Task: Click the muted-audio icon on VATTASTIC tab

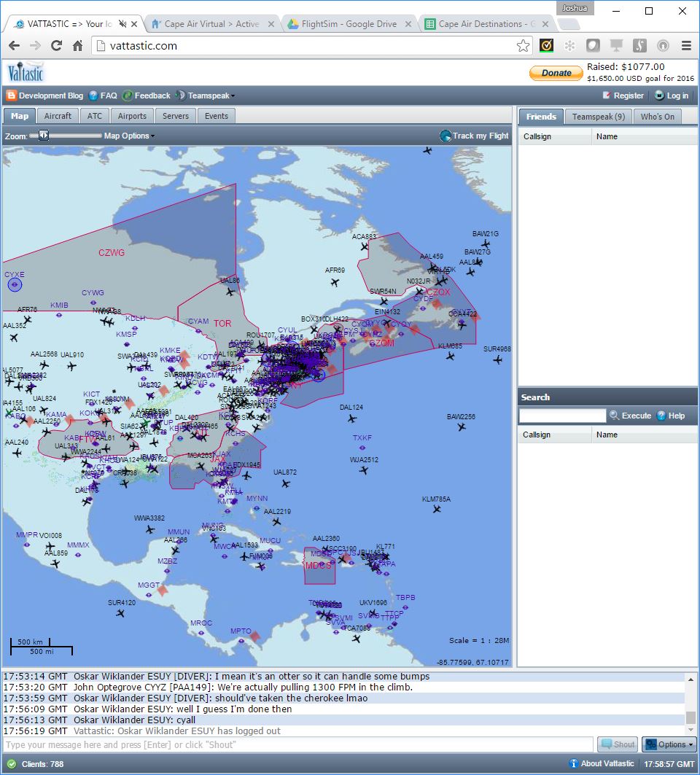Action: coord(122,24)
